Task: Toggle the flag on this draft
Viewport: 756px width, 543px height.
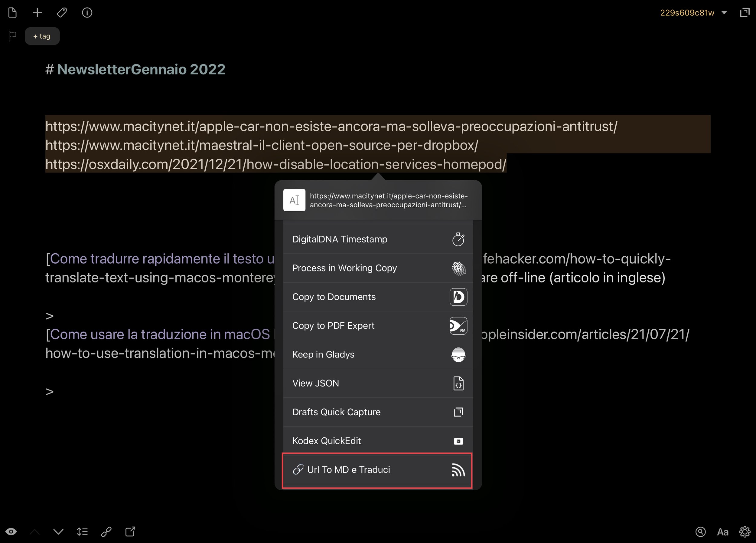Action: (x=12, y=36)
